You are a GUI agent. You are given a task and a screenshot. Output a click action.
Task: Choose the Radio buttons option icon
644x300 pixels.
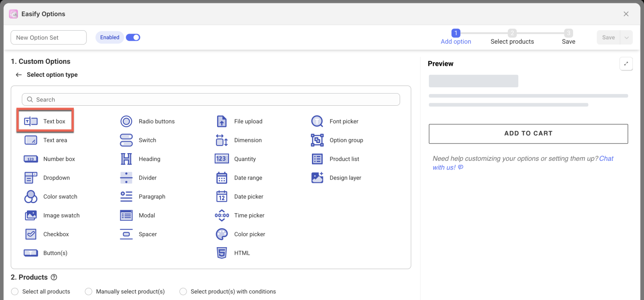click(126, 121)
